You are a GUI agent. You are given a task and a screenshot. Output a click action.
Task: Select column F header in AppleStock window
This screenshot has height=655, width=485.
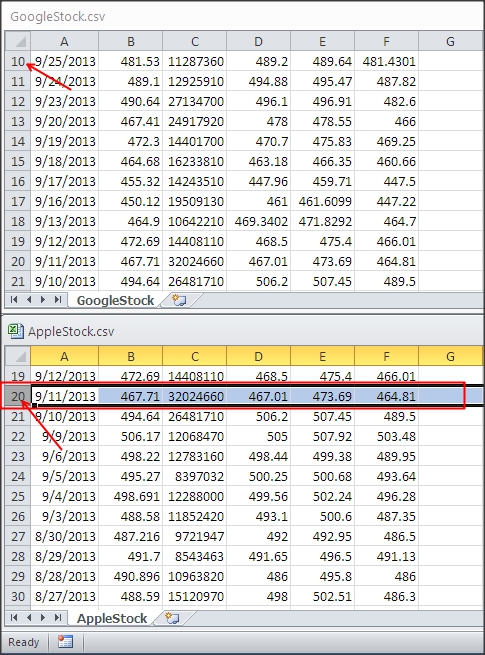click(x=386, y=356)
